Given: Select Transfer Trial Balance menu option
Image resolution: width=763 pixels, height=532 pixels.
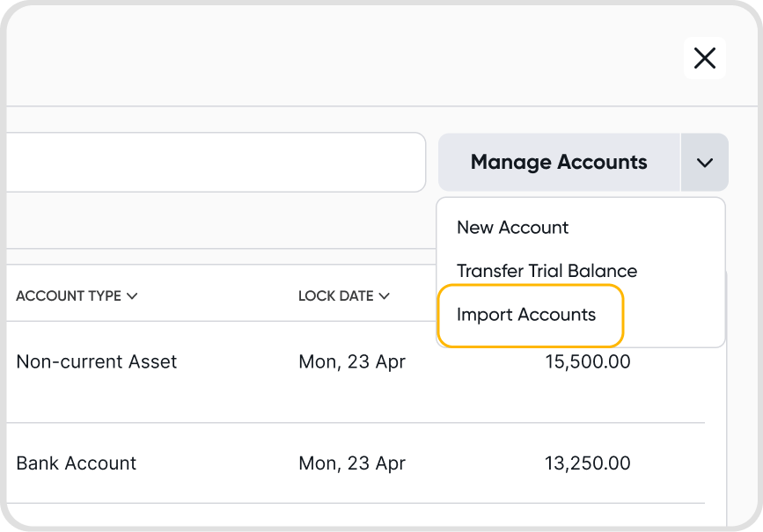Looking at the screenshot, I should tap(547, 271).
